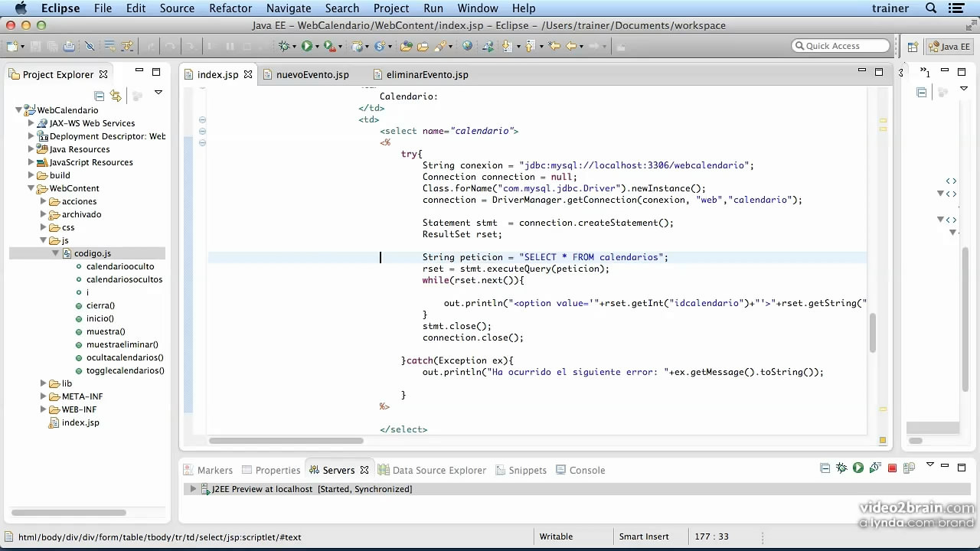
Task: Maximize the Project Explorer view
Action: (x=156, y=72)
